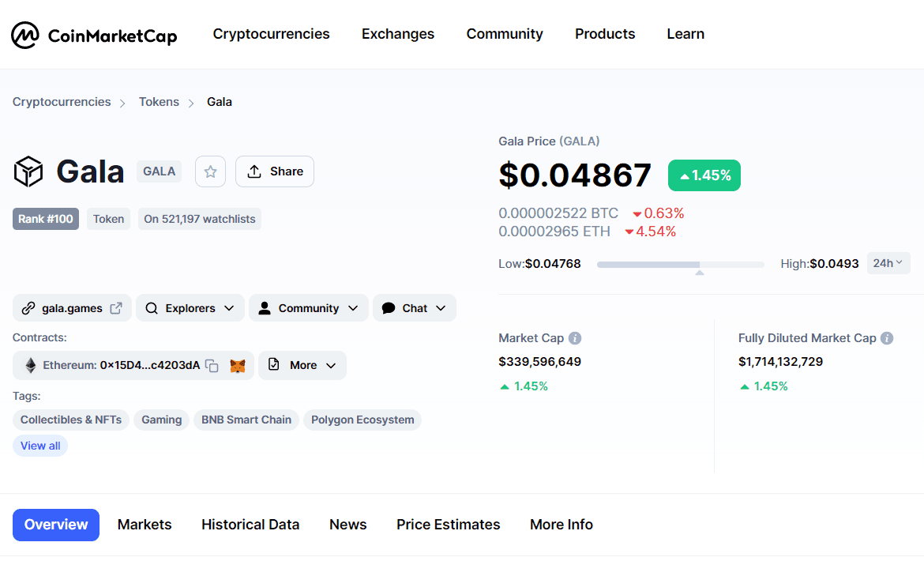924x561 pixels.
Task: Open the Learn navigation menu
Action: tap(685, 34)
